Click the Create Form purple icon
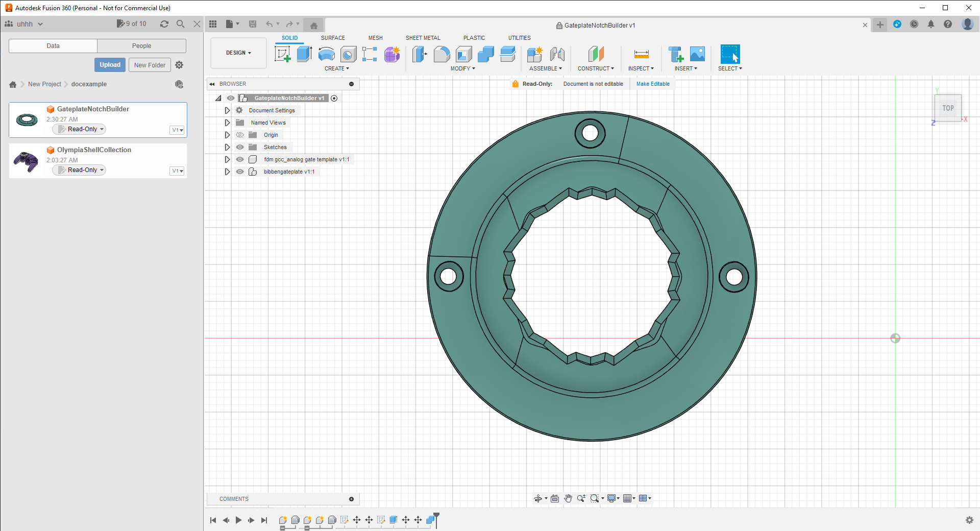Image resolution: width=980 pixels, height=531 pixels. pyautogui.click(x=392, y=54)
